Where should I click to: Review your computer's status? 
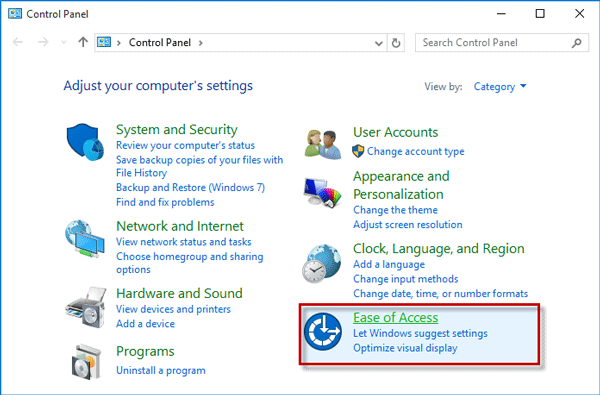(x=185, y=145)
